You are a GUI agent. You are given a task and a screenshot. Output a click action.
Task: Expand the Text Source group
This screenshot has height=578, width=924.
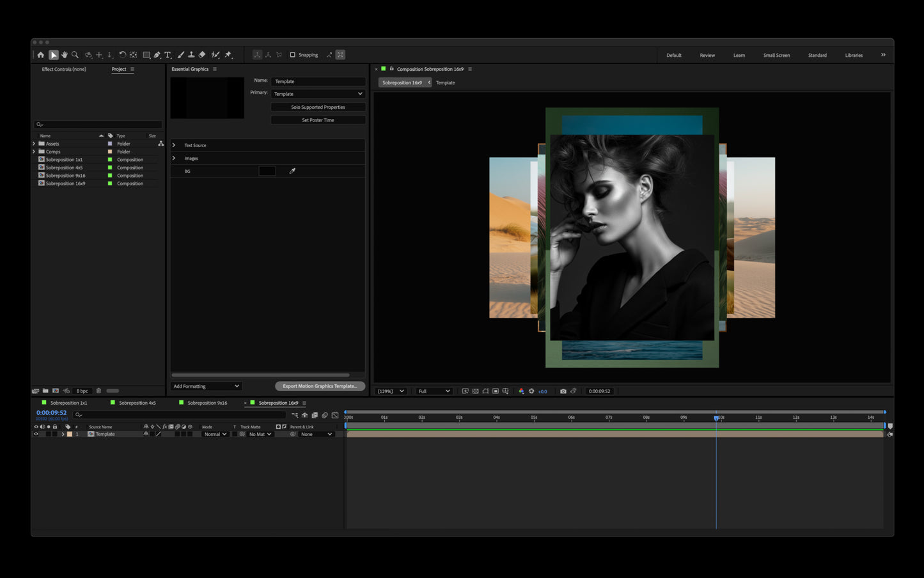pos(174,145)
